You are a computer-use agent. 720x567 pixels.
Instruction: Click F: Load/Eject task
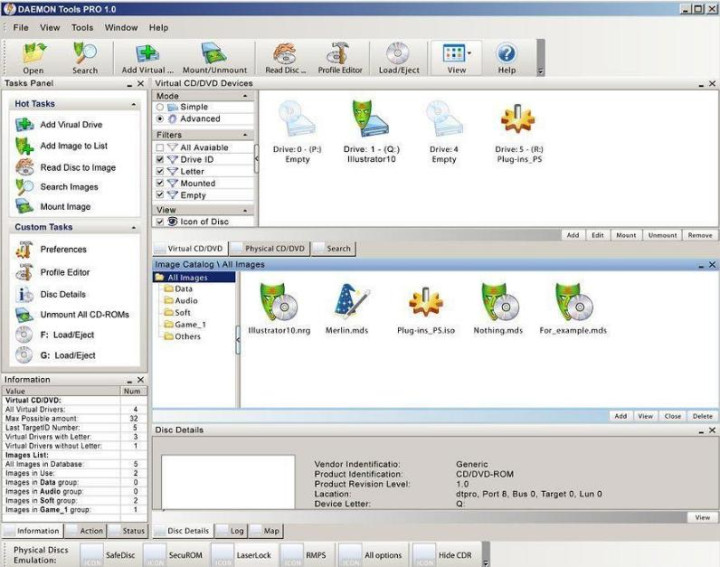coord(55,335)
